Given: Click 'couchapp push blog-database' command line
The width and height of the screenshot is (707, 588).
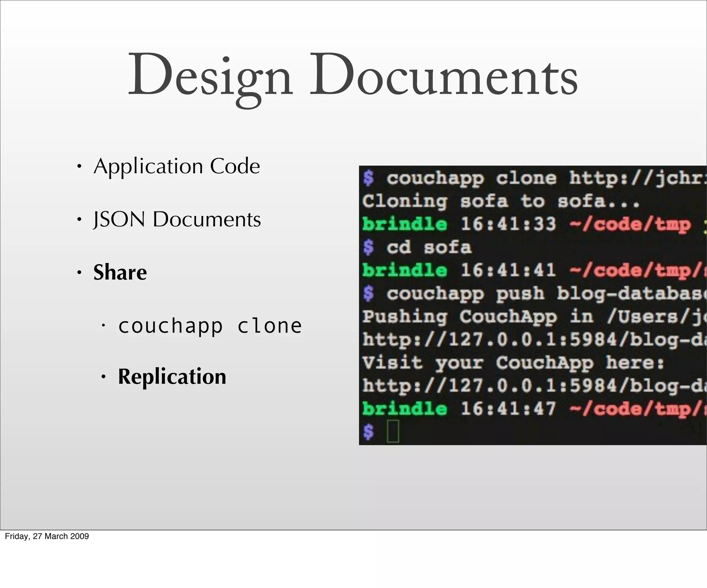Looking at the screenshot, I should (534, 294).
